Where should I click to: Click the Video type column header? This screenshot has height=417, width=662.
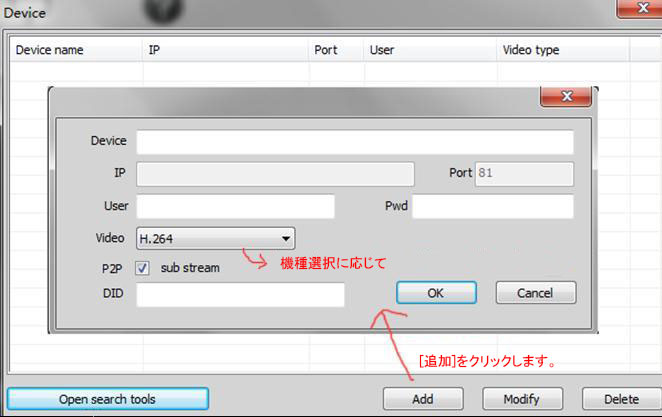(x=563, y=50)
